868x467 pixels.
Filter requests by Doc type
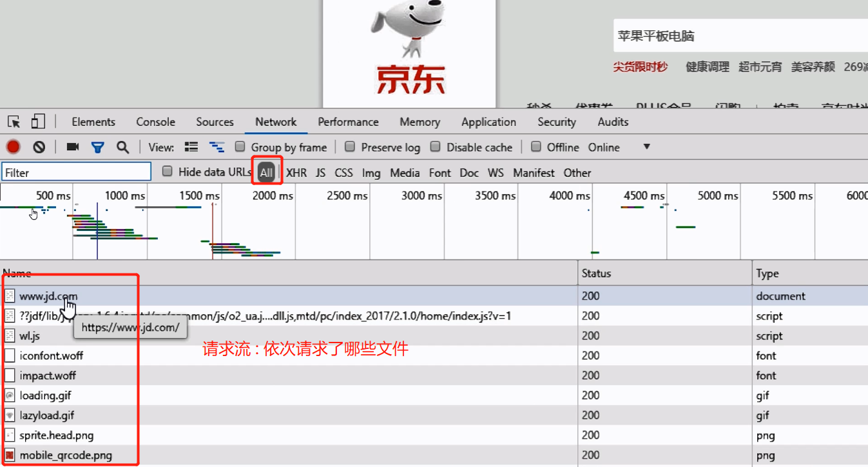(x=469, y=173)
